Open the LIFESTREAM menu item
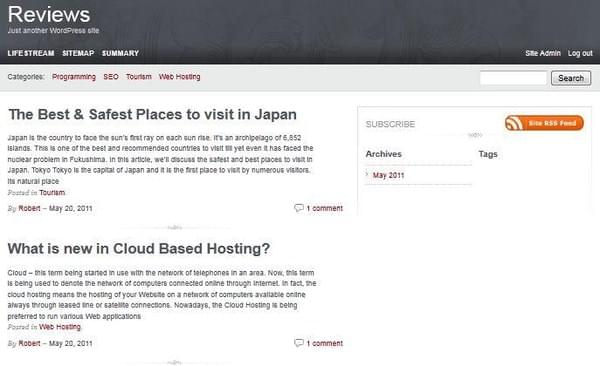 point(31,53)
